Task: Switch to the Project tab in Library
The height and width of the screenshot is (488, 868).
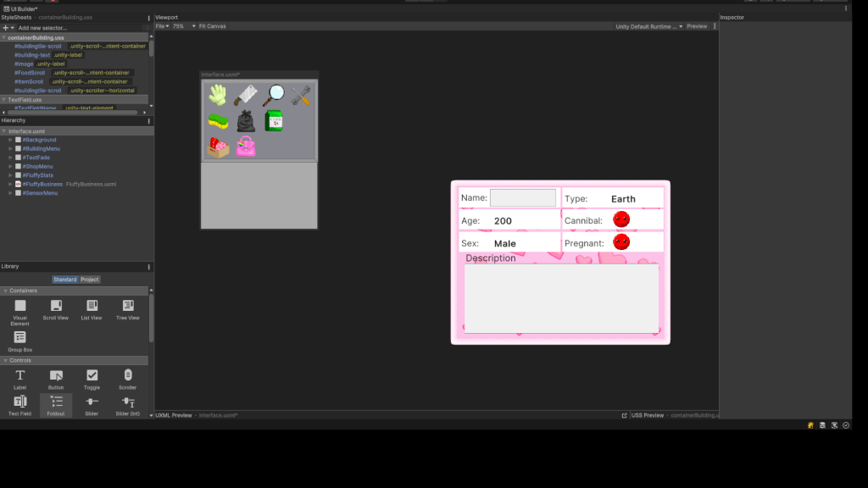Action: [x=90, y=279]
